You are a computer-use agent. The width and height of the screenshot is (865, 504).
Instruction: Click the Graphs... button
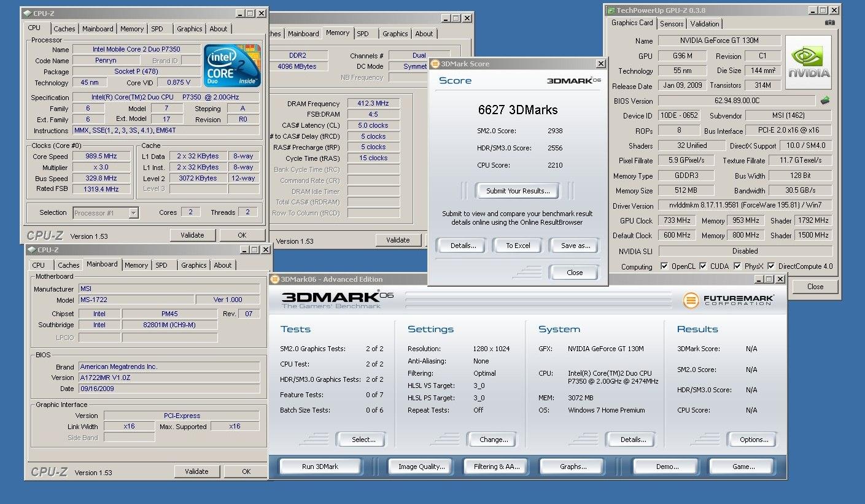[573, 467]
